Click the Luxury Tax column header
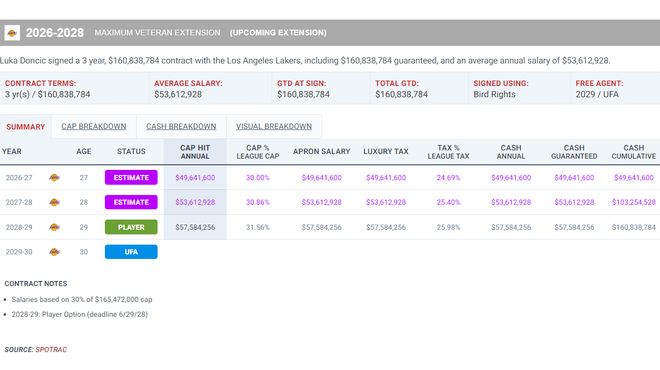Viewport: 660px width, 370px height. pyautogui.click(x=386, y=152)
